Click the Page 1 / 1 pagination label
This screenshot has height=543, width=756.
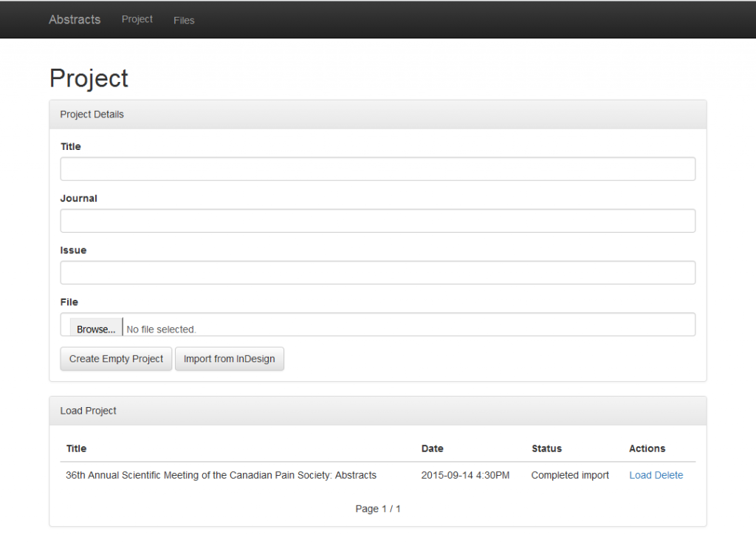(x=378, y=508)
